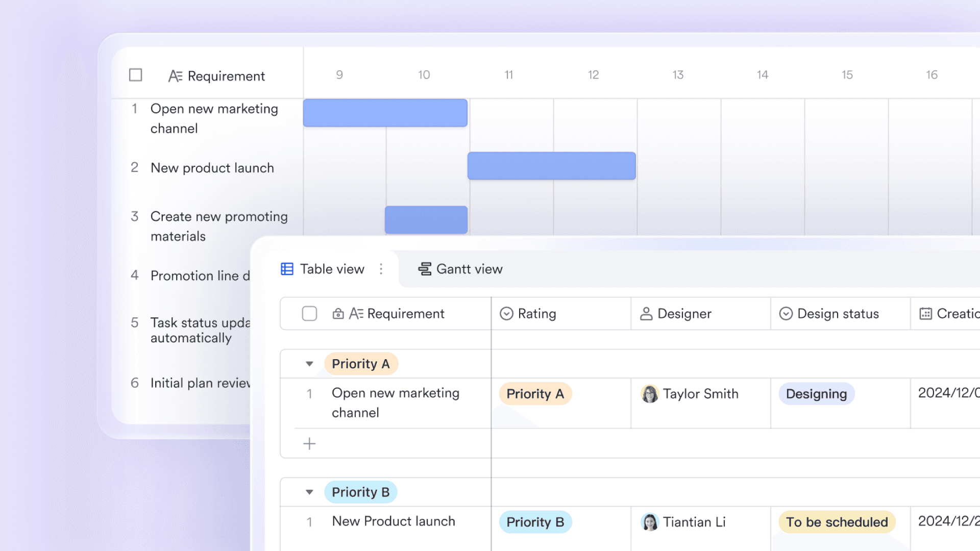Image resolution: width=980 pixels, height=551 pixels.
Task: Click the New Product launch table cell
Action: (x=394, y=521)
